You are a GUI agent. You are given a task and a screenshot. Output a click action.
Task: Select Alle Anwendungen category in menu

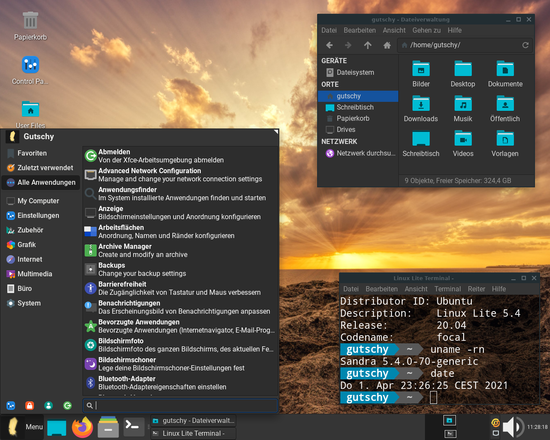(41, 182)
